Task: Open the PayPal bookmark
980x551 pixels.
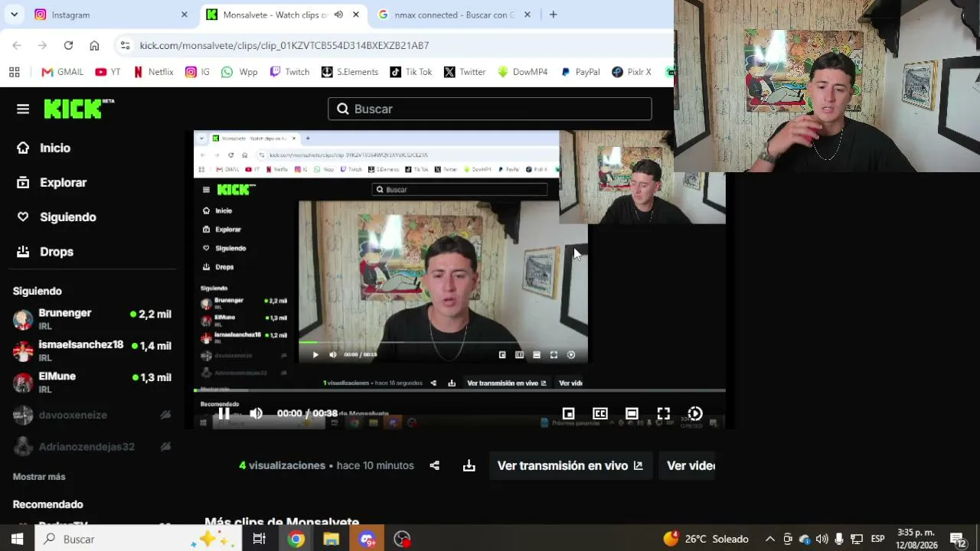Action: tap(580, 72)
